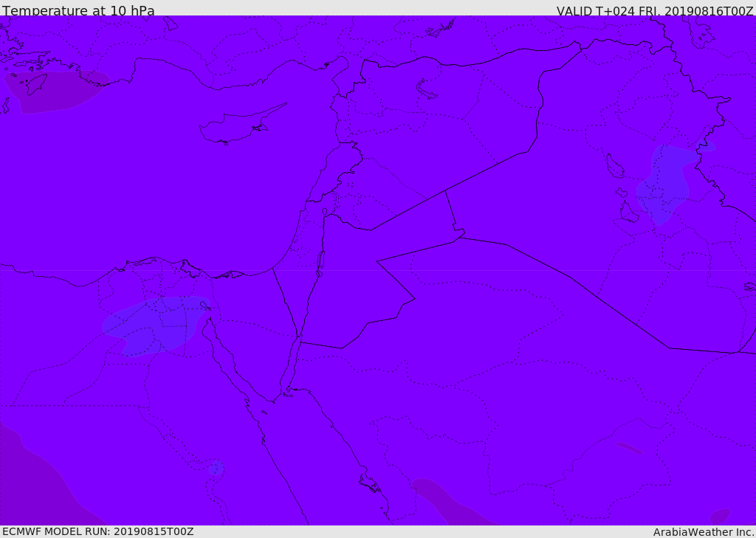This screenshot has height=538, width=756.
Task: Click the 'ECMWF MODEL RUN' footer text
Action: coord(97,531)
